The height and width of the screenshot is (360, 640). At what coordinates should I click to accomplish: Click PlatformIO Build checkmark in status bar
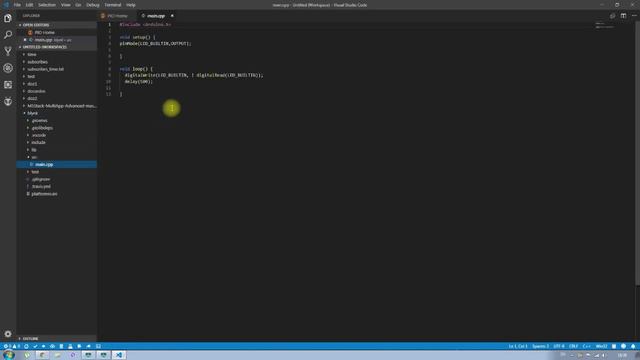tap(35, 346)
